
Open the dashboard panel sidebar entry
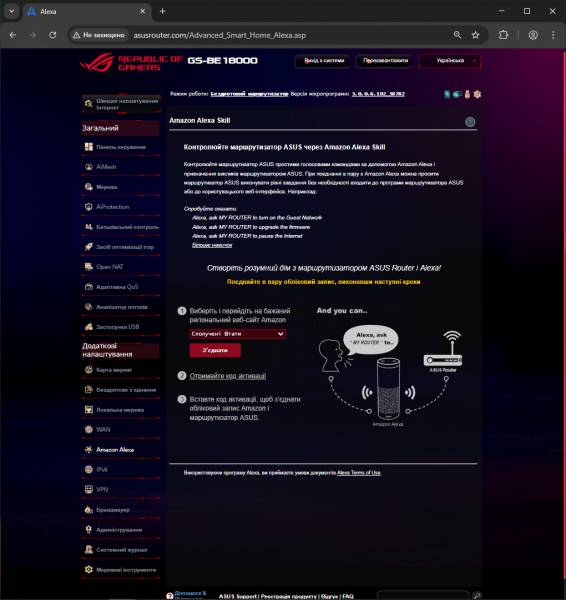(121, 147)
